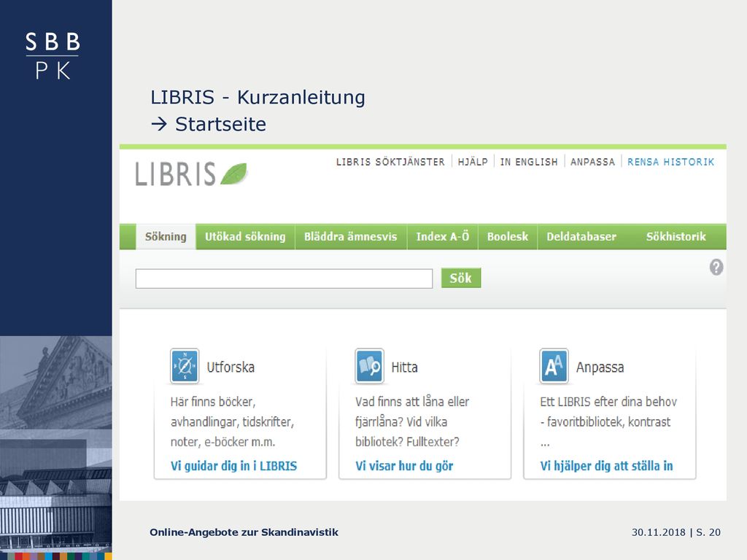Click the LIBRIS leaf logo

191,174
